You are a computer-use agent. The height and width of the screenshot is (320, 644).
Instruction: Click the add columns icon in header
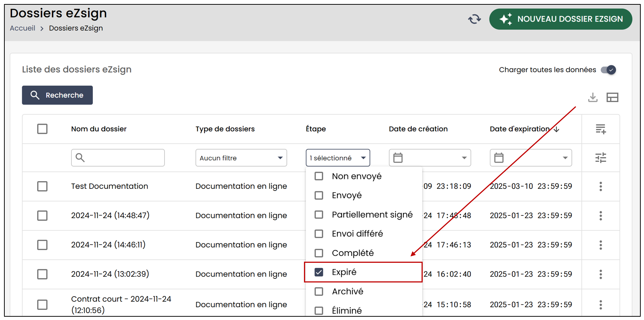601,129
